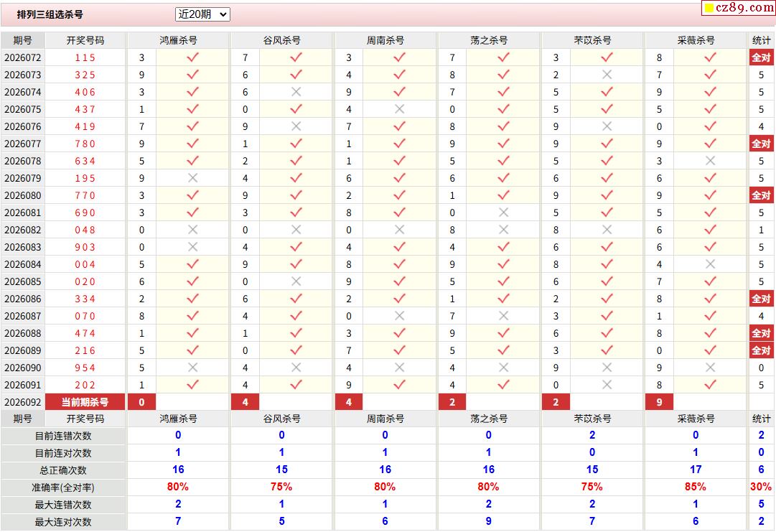
Task: Click the 准确率(全对率) row label
Action: 64,487
